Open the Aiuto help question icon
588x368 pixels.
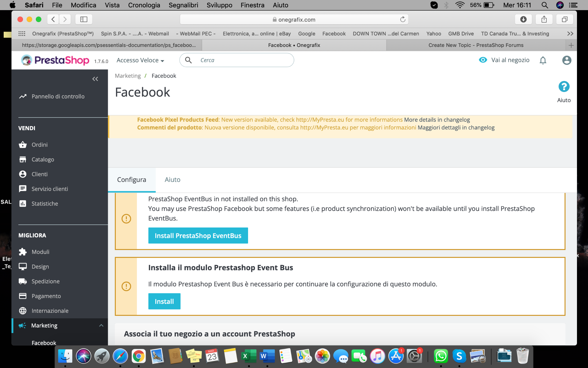point(563,87)
